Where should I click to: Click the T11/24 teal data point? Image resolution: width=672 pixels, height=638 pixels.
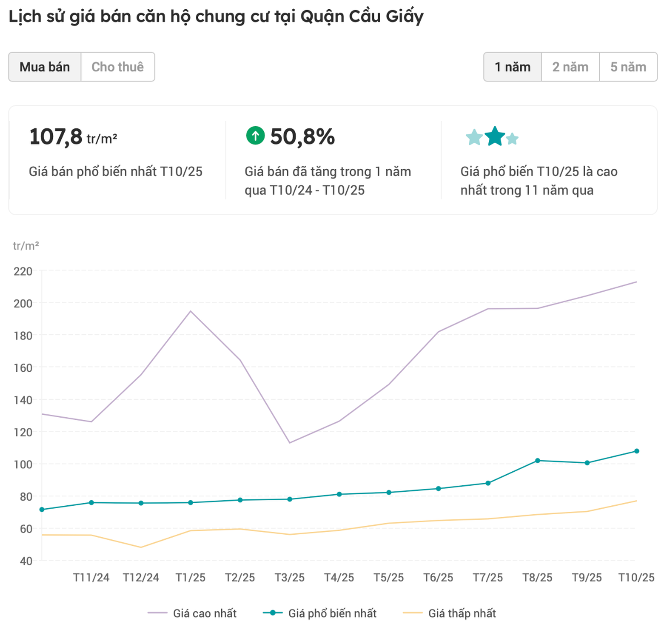click(x=91, y=502)
